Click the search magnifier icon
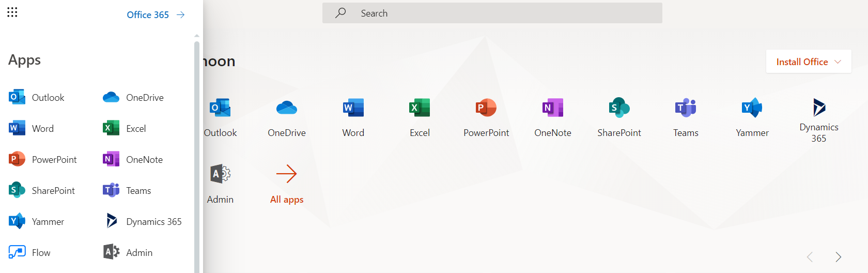 coord(340,13)
